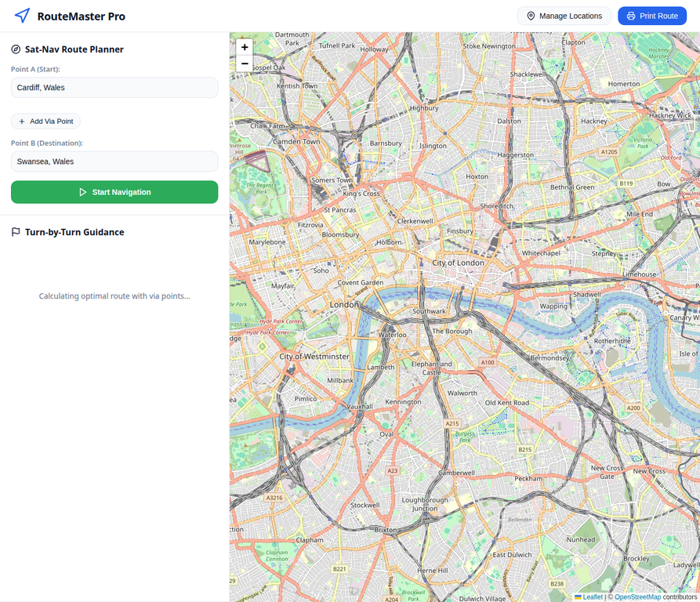This screenshot has width=700, height=602.
Task: Click the A215 road shield
Action: pyautogui.click(x=452, y=423)
